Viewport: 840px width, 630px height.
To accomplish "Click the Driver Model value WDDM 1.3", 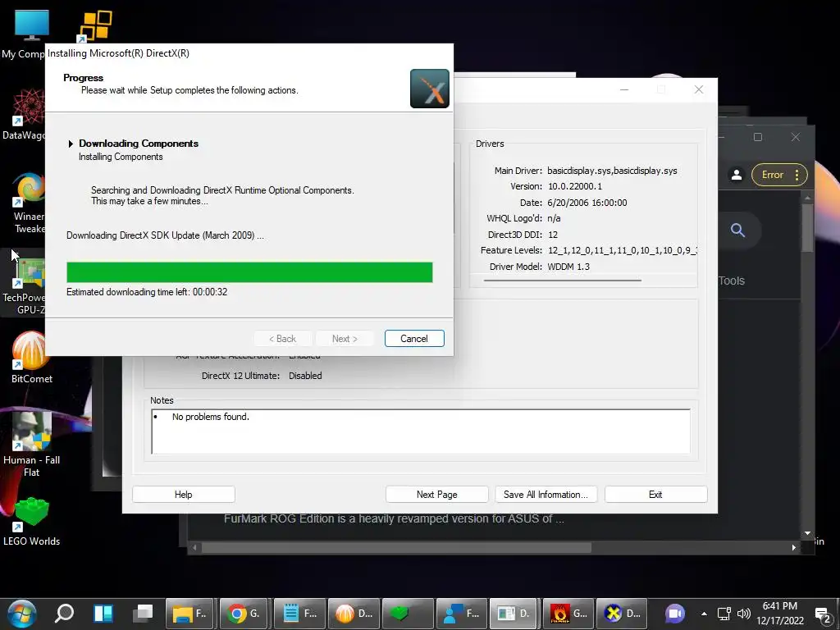I will [568, 267].
